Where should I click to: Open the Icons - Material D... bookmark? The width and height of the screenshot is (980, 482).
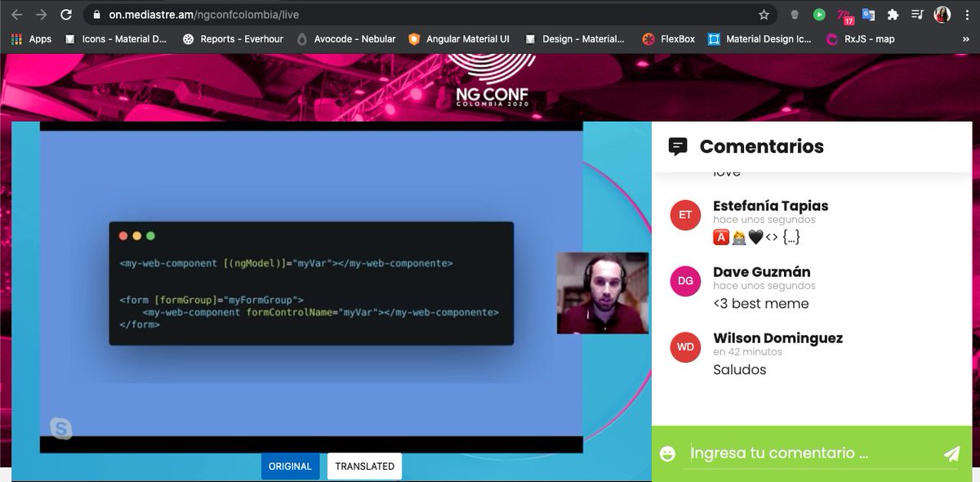point(115,38)
